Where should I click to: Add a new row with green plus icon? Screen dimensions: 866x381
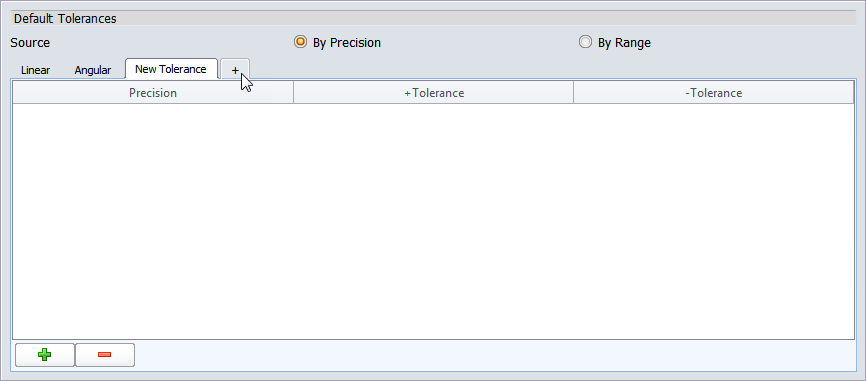pos(45,354)
